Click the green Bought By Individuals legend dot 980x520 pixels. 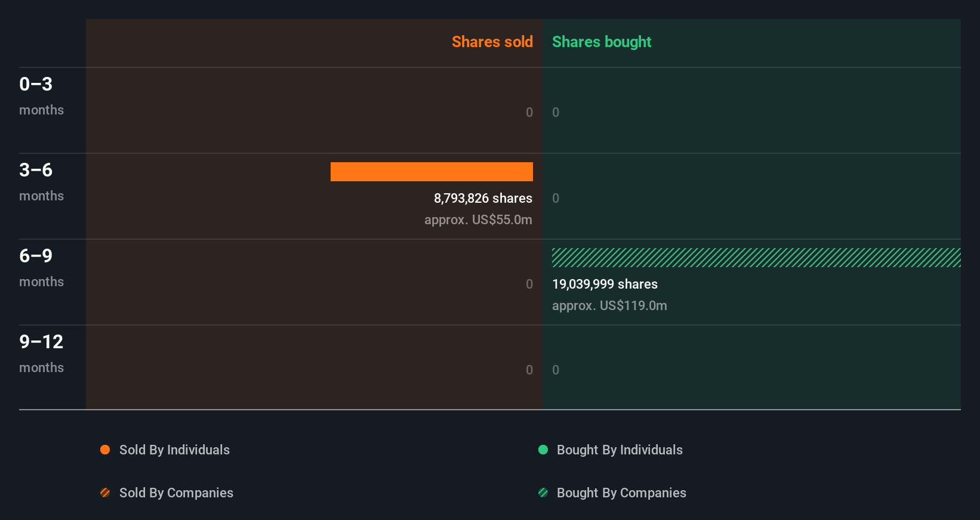coord(543,450)
